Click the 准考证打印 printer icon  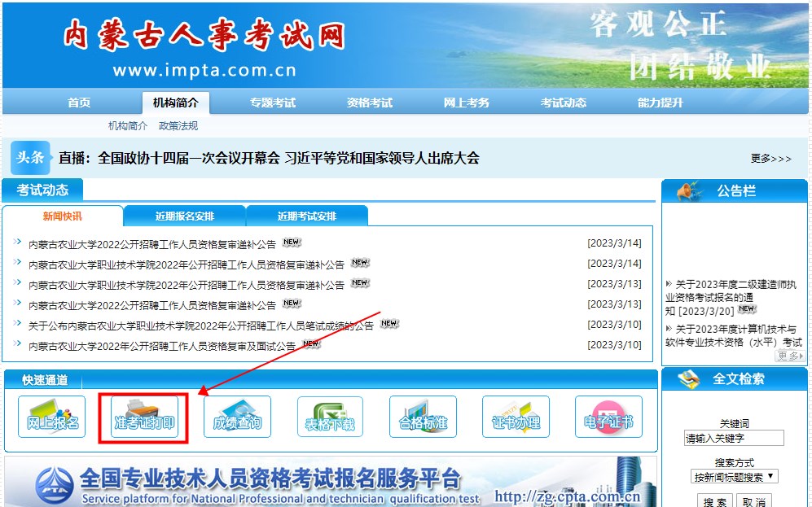[x=143, y=417]
